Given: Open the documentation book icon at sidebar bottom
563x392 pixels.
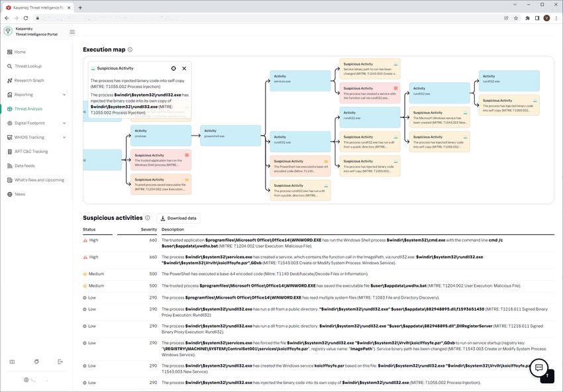Looking at the screenshot, I should (x=12, y=362).
